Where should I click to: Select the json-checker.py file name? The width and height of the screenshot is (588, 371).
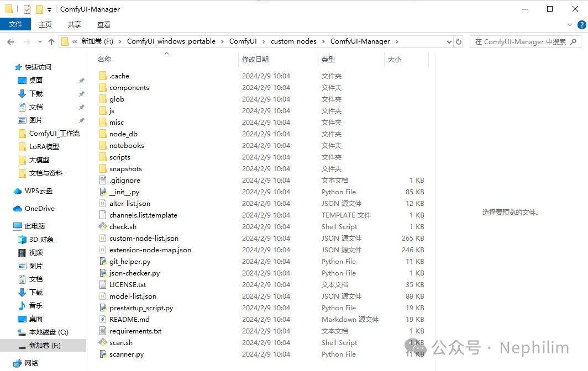tap(134, 273)
